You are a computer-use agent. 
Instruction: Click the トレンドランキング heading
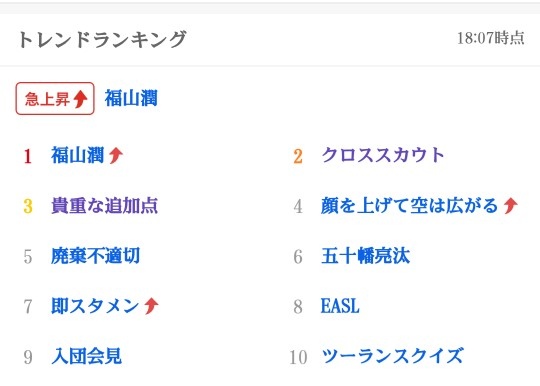102,39
